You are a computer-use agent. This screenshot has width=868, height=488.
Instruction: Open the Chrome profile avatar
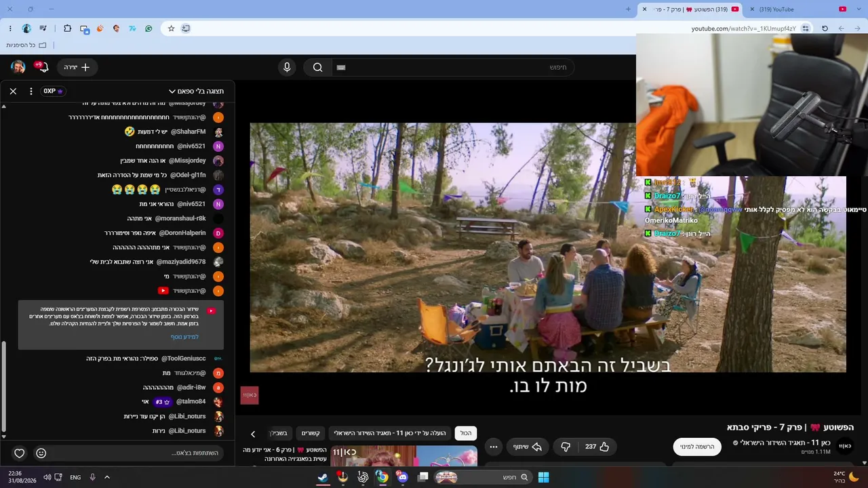[x=26, y=28]
